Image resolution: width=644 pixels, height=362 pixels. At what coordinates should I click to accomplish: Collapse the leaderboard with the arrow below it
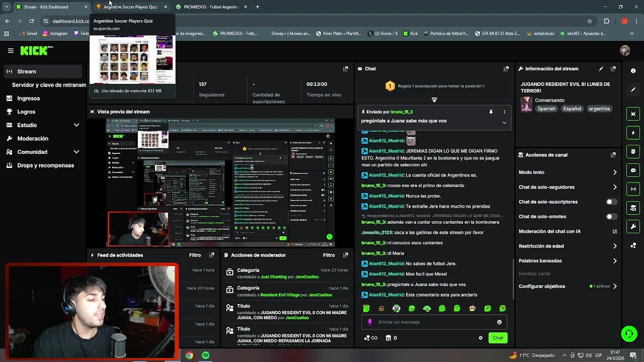tap(434, 100)
